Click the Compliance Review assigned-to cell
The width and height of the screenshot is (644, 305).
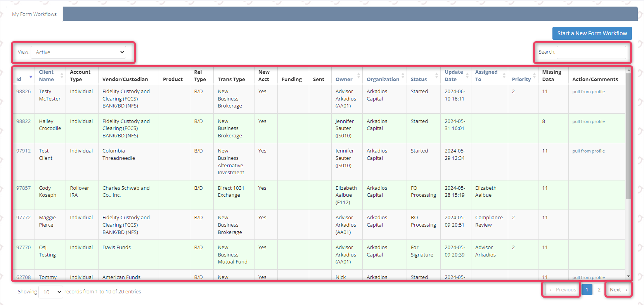490,225
